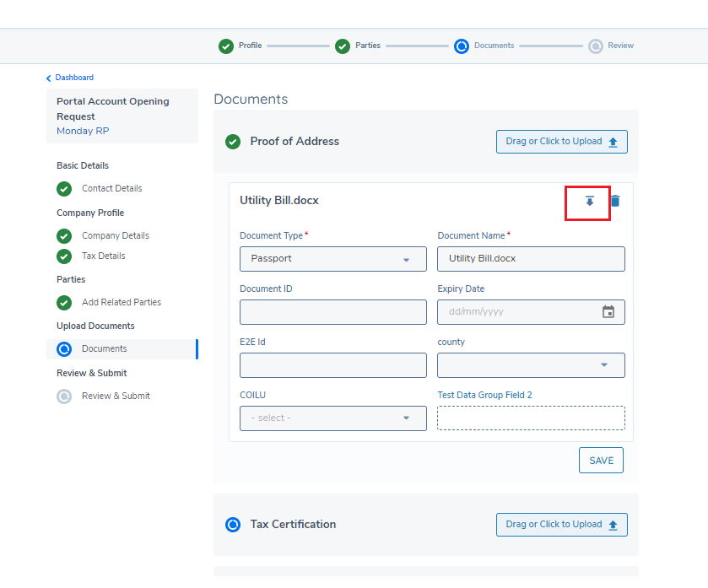The height and width of the screenshot is (588, 708).
Task: Open the Expiry Date calendar picker
Action: coord(608,312)
